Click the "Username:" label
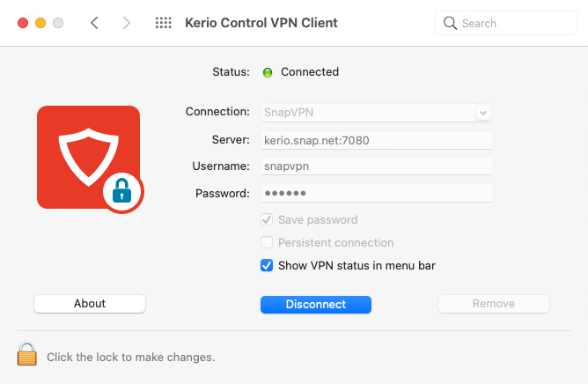 coord(221,166)
